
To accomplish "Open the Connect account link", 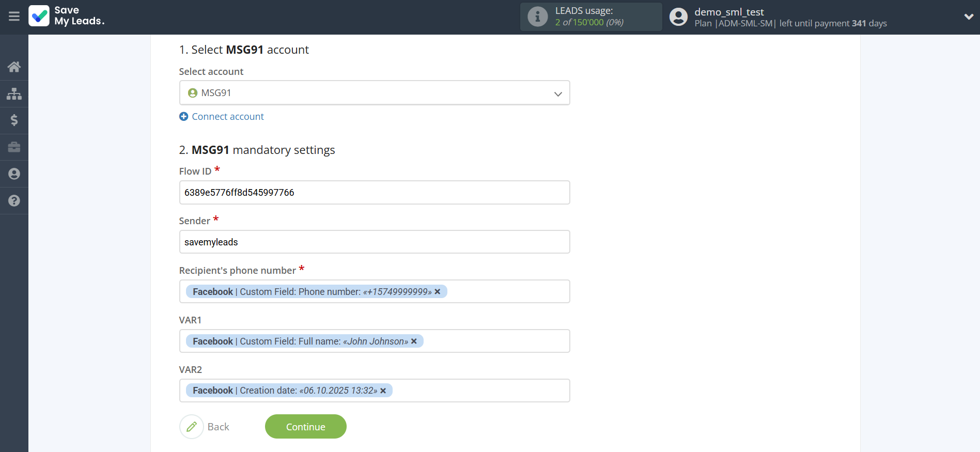I will [221, 116].
